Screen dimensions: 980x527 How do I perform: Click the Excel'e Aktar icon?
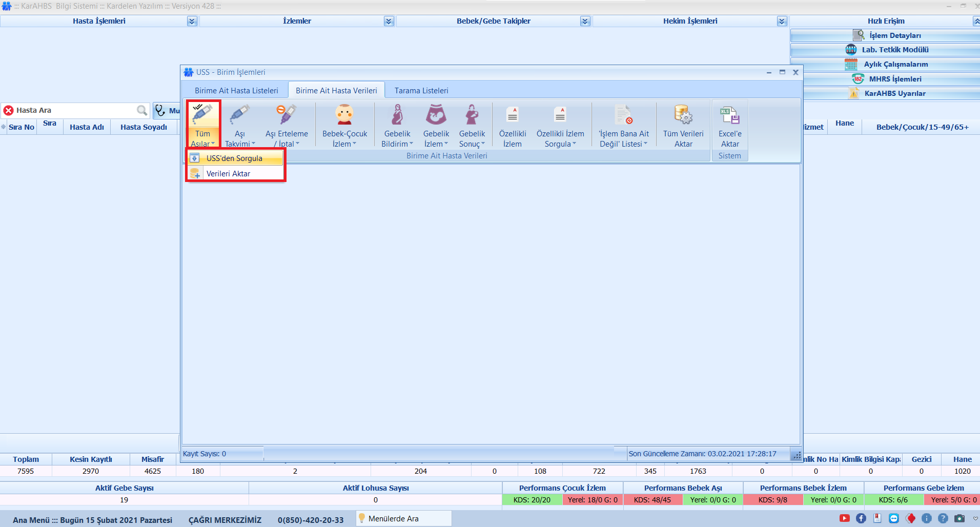tap(729, 115)
